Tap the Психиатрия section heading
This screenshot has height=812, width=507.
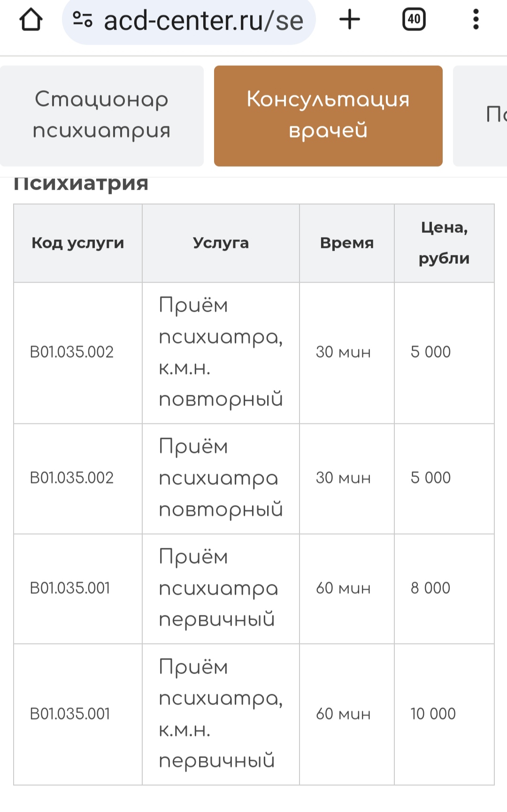tap(81, 184)
